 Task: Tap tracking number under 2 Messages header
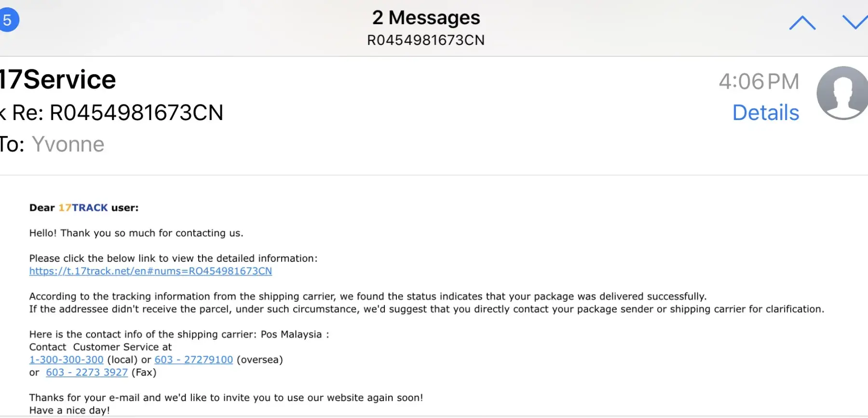click(x=426, y=40)
